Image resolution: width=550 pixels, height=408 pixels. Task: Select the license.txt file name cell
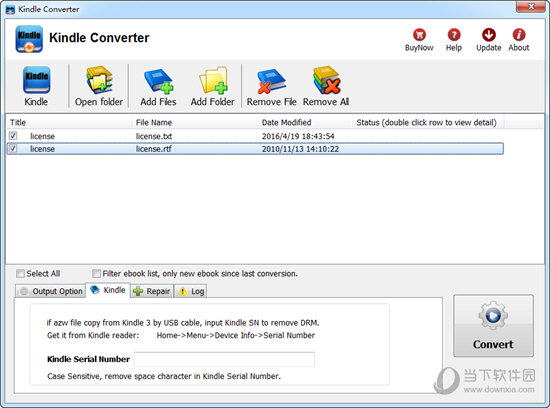pyautogui.click(x=154, y=136)
